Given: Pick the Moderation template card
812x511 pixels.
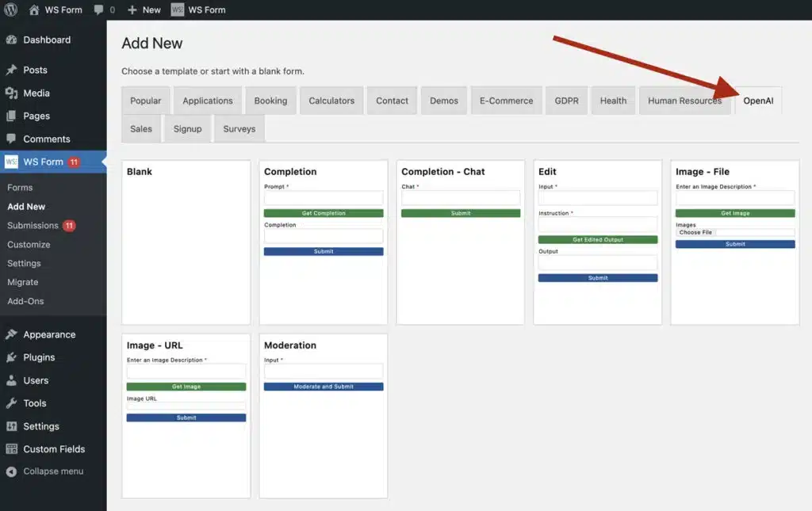Looking at the screenshot, I should pyautogui.click(x=324, y=416).
